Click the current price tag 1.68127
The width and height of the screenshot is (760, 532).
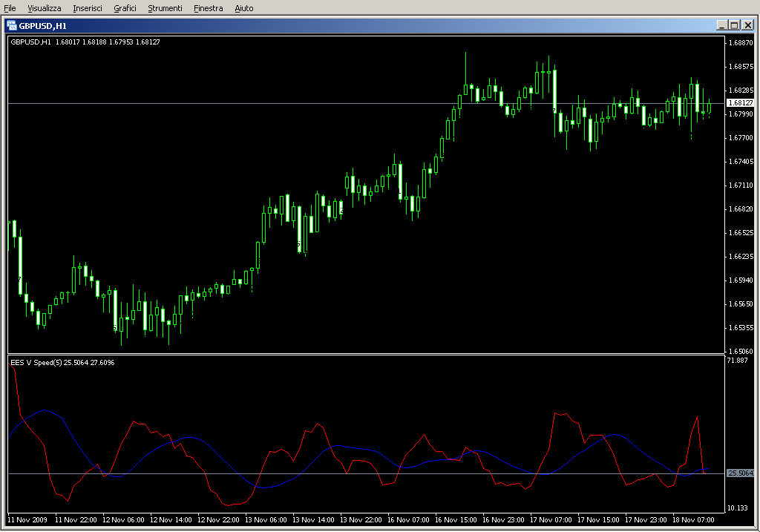[741, 102]
